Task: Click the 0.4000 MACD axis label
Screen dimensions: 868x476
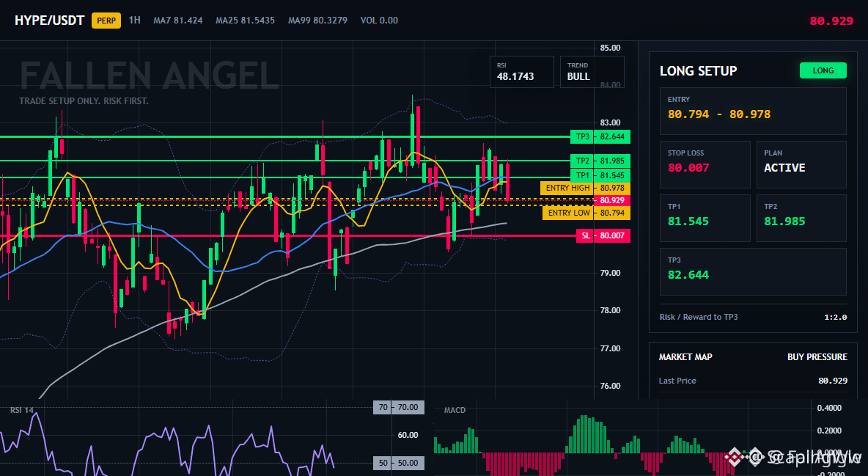Action: [829, 408]
